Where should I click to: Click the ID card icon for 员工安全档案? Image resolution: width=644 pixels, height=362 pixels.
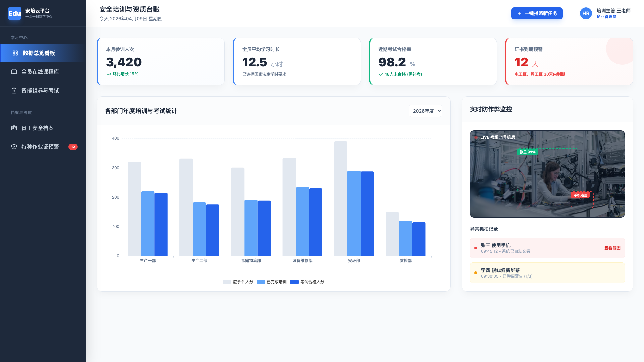pyautogui.click(x=14, y=128)
